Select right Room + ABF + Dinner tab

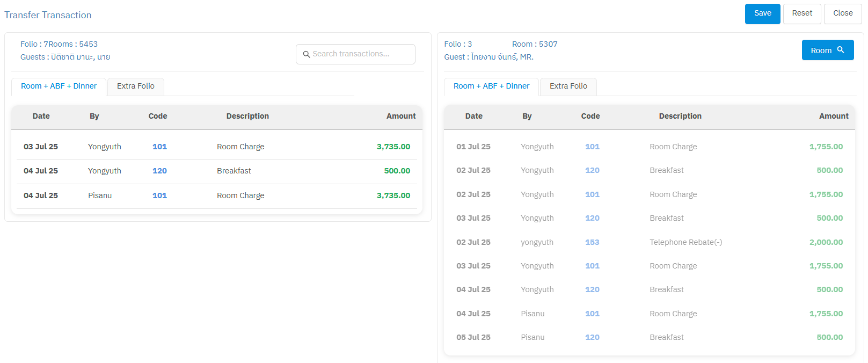click(491, 86)
